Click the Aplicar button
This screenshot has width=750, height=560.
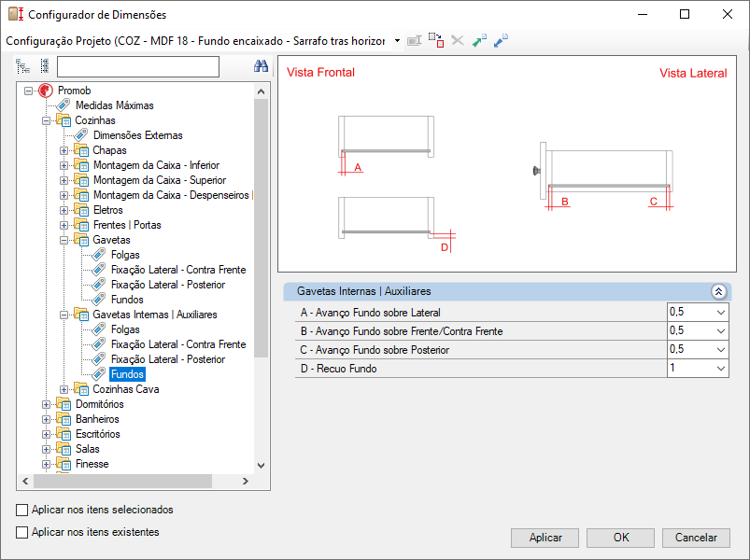[545, 538]
